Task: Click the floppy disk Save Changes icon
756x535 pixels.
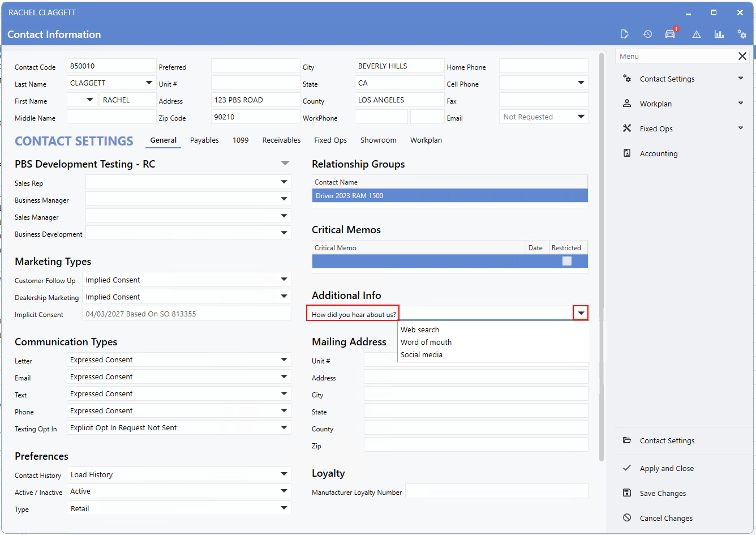Action: point(627,493)
